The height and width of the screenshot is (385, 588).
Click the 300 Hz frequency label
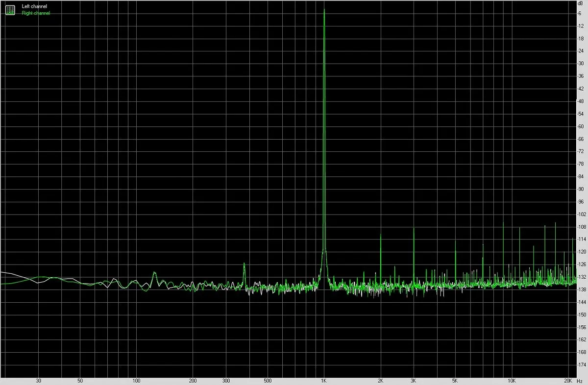click(226, 381)
